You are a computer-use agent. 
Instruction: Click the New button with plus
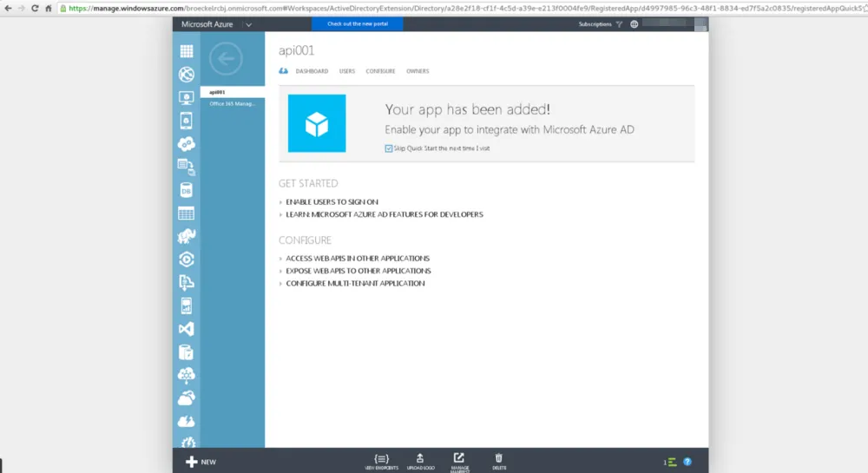point(201,462)
